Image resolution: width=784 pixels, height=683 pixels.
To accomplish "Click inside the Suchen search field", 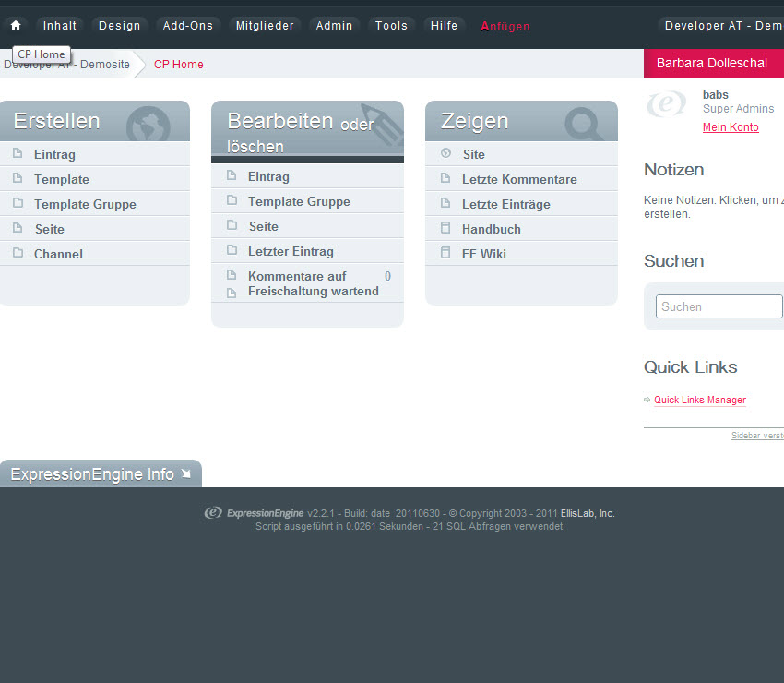I will [719, 306].
